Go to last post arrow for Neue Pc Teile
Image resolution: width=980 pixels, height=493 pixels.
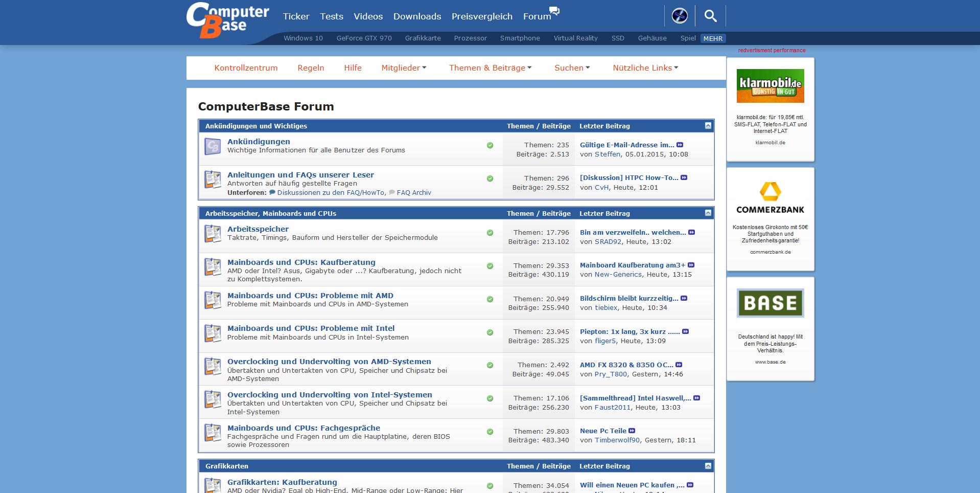coord(632,431)
